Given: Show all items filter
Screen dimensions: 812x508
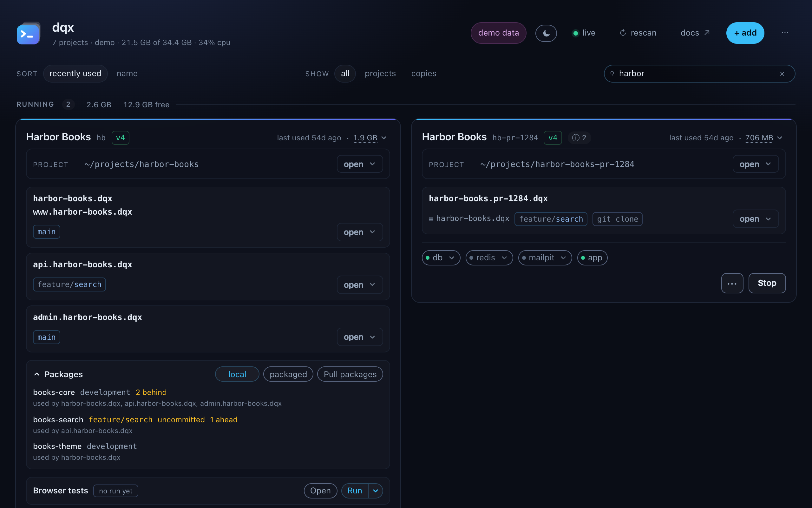Looking at the screenshot, I should coord(345,74).
